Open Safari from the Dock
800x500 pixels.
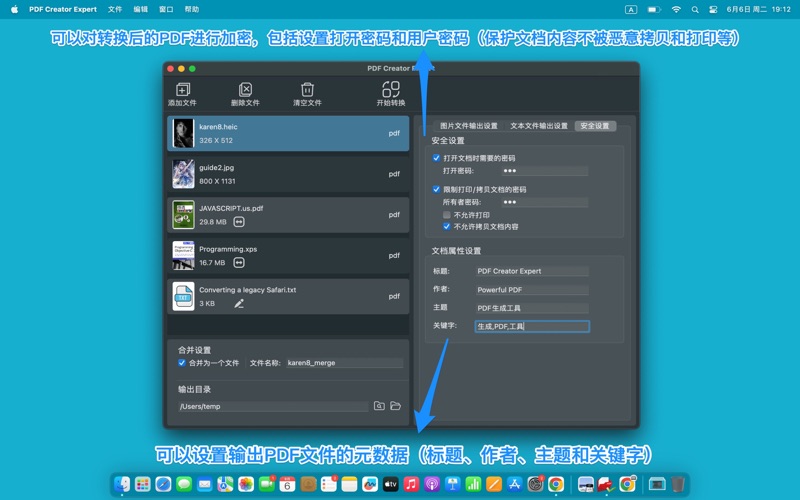click(x=163, y=484)
